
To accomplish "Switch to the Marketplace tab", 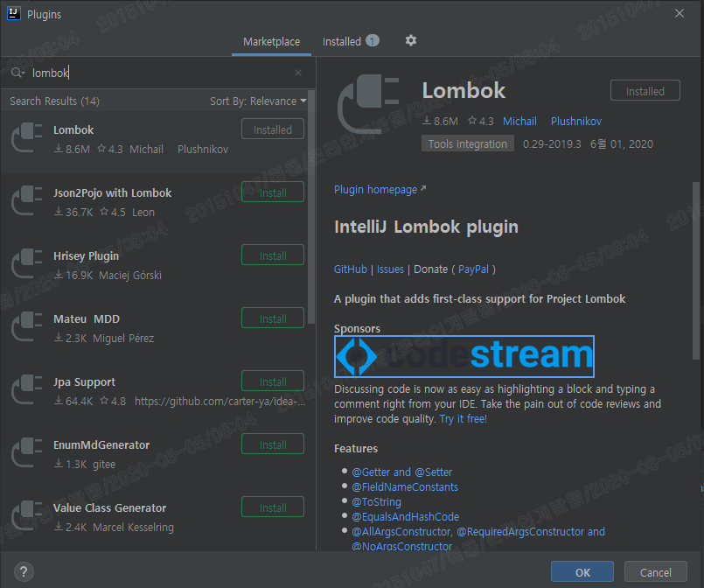I will click(x=271, y=42).
